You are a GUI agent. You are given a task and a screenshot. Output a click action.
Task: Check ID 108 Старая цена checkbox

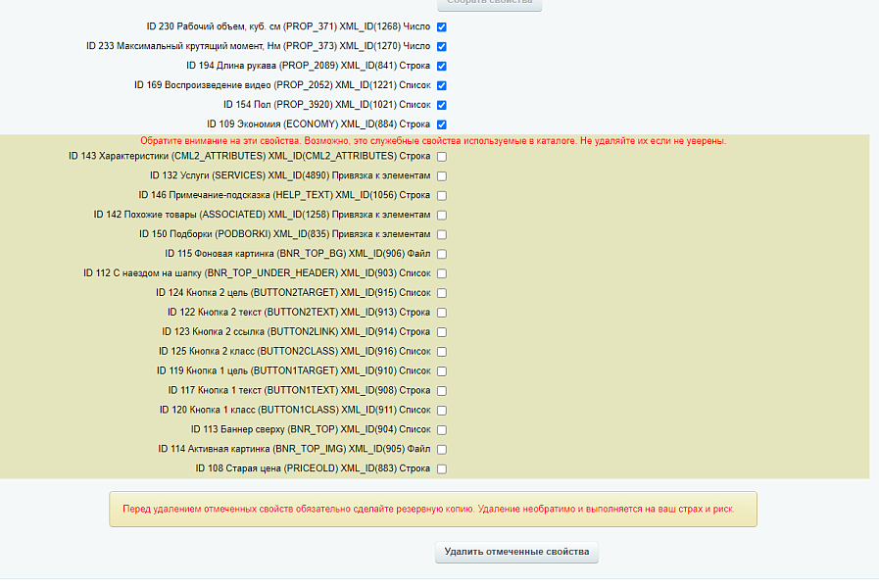pyautogui.click(x=442, y=469)
